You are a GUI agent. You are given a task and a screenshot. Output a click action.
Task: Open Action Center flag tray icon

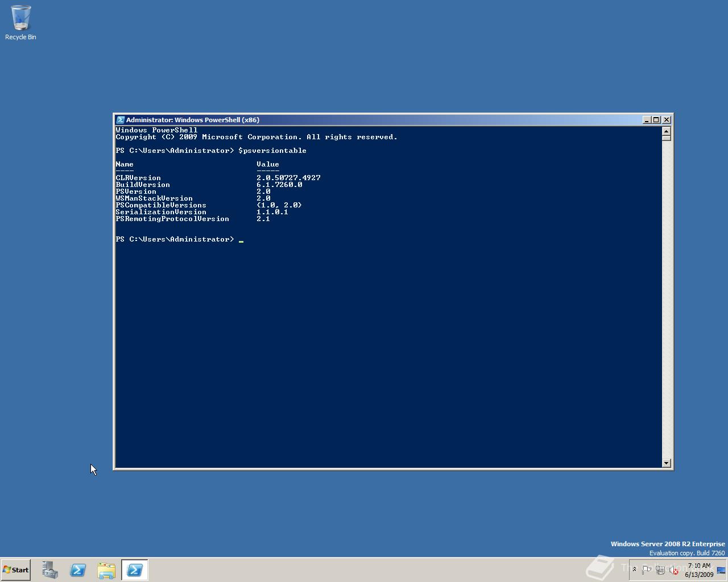647,570
